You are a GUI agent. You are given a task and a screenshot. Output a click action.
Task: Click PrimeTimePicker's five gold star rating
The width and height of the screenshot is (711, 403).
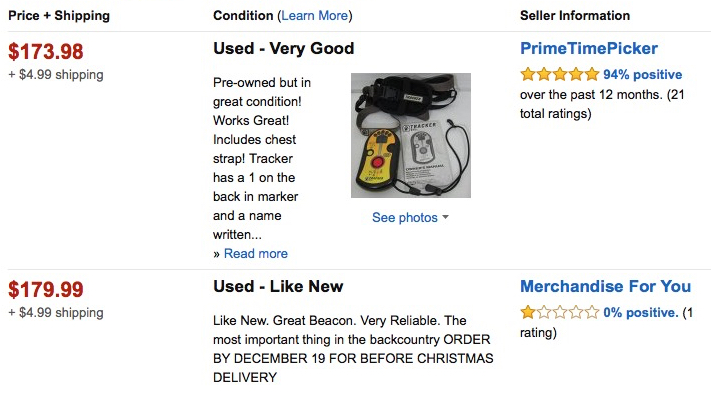[560, 74]
